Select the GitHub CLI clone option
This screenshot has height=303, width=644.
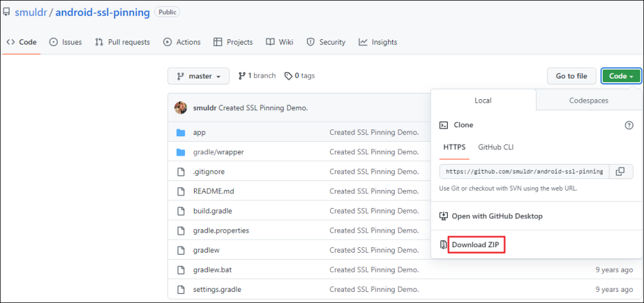pyautogui.click(x=496, y=147)
